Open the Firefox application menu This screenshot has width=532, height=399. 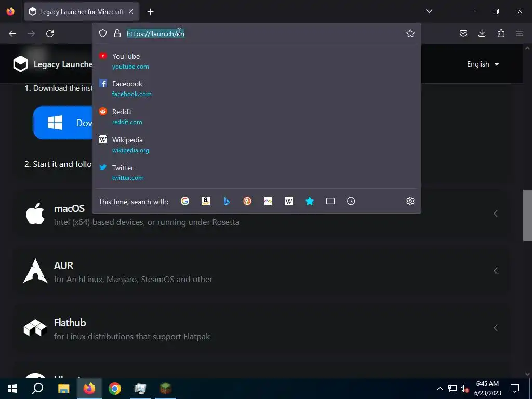click(520, 33)
